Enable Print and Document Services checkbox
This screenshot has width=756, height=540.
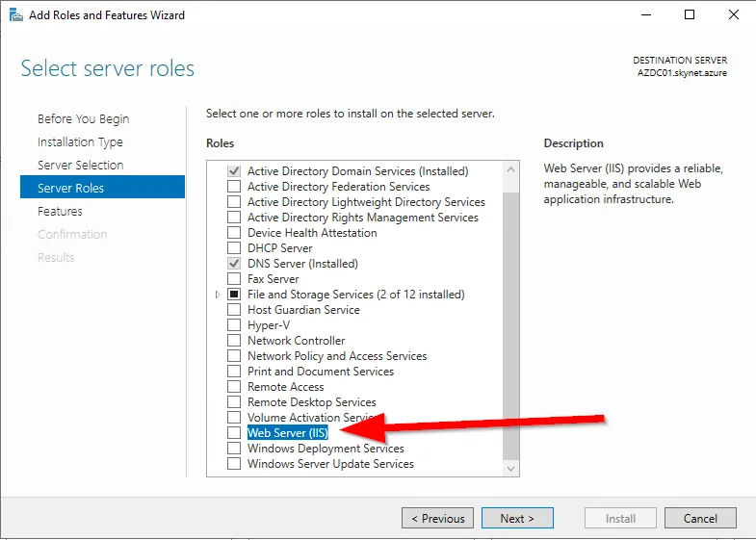pyautogui.click(x=234, y=372)
